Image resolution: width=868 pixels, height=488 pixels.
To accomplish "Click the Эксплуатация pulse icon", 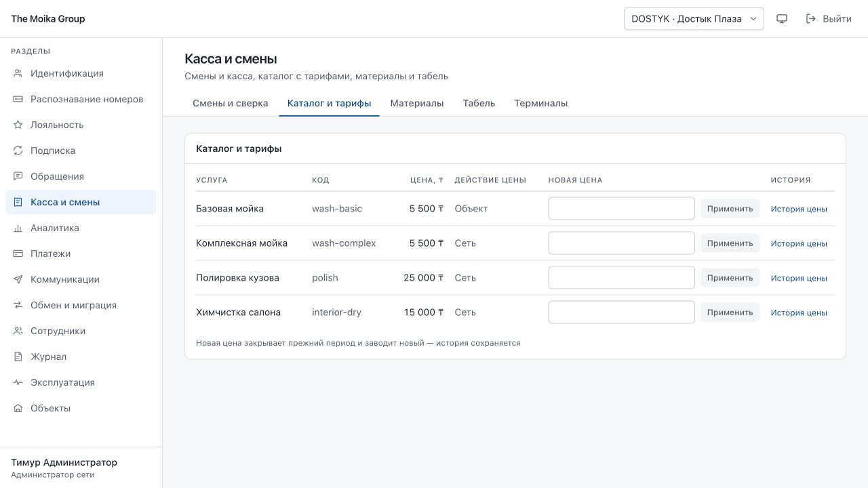I will tap(18, 382).
